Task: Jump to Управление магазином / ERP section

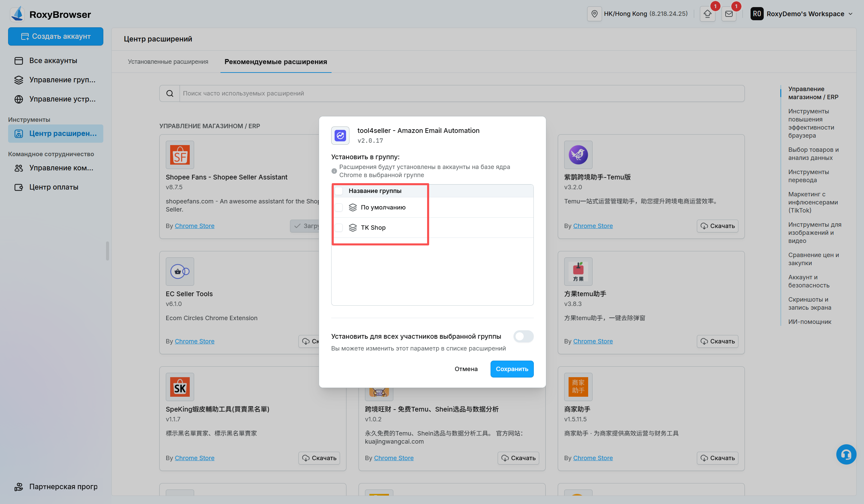Action: (x=813, y=93)
